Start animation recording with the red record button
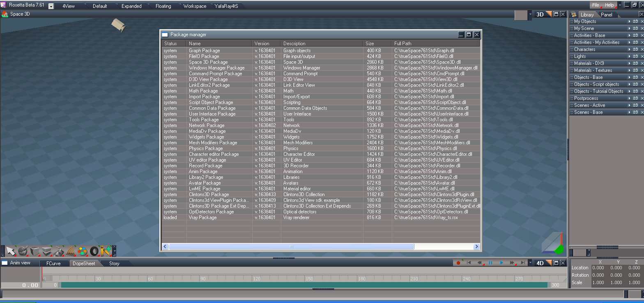 coord(458,263)
